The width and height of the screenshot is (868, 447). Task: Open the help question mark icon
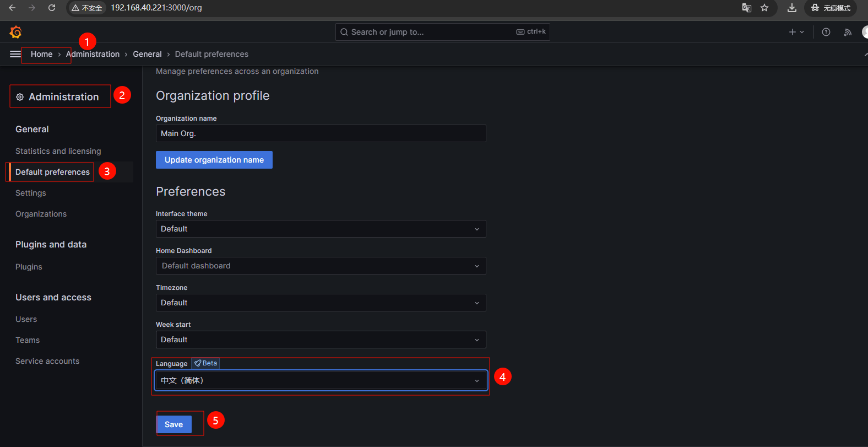click(x=826, y=32)
